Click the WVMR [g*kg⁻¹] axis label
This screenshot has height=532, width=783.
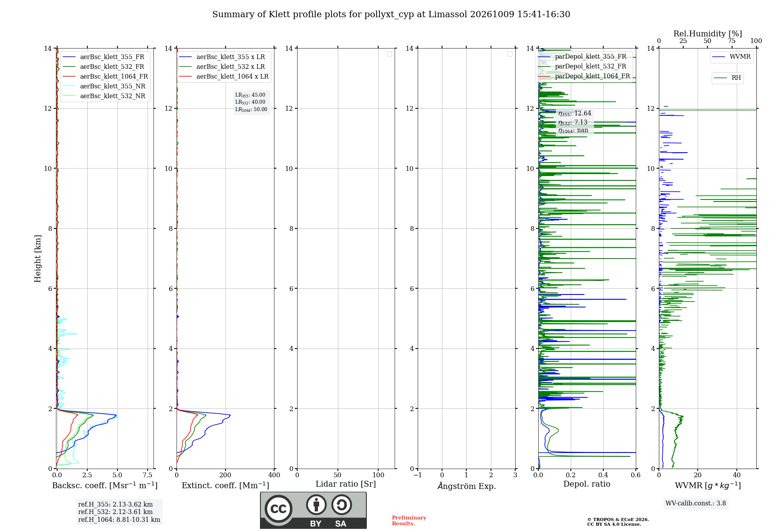(x=708, y=485)
